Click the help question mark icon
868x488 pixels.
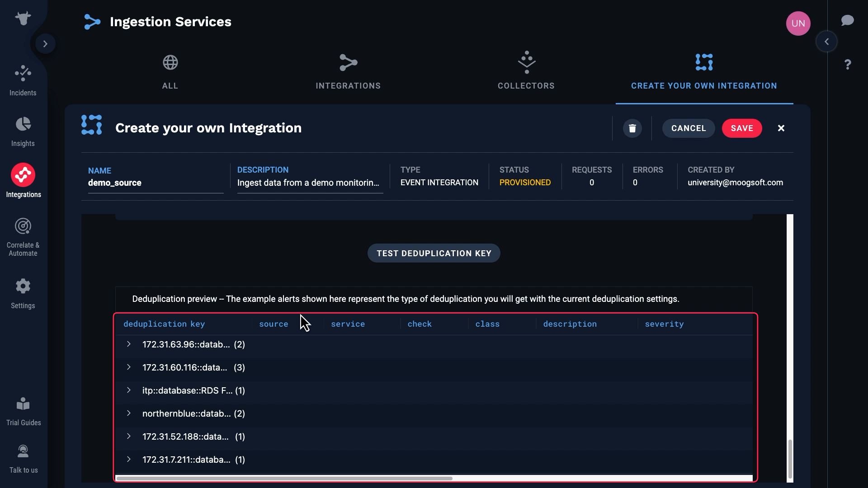848,65
